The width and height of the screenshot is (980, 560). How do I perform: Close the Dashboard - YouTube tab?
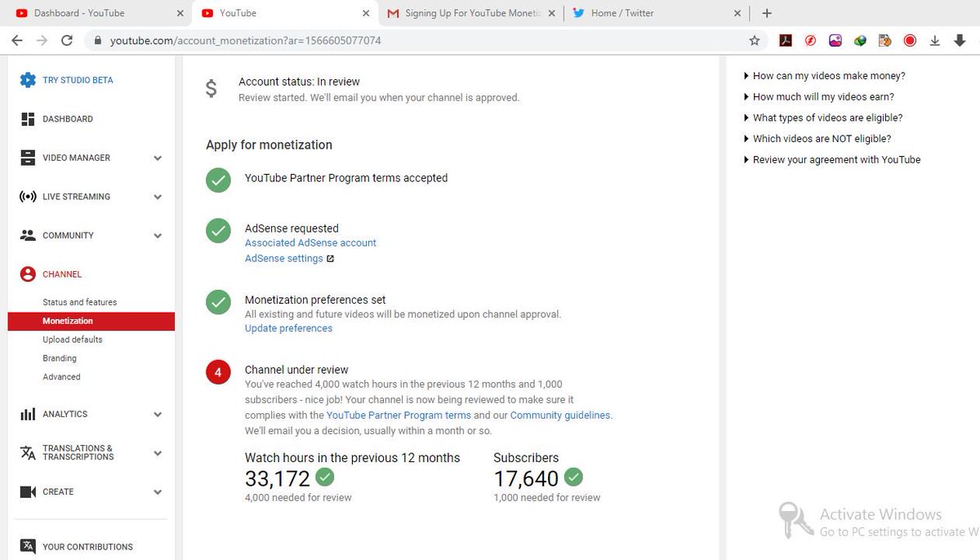(x=180, y=14)
